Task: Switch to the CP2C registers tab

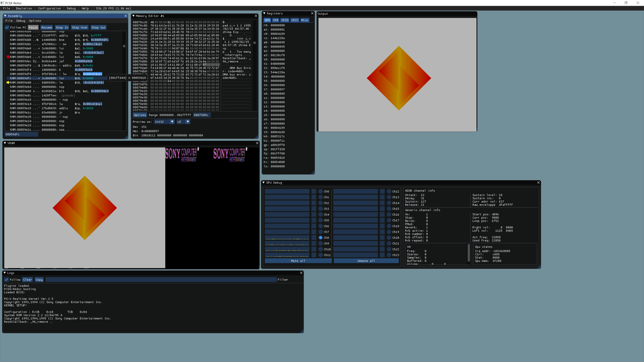Action: (295, 20)
